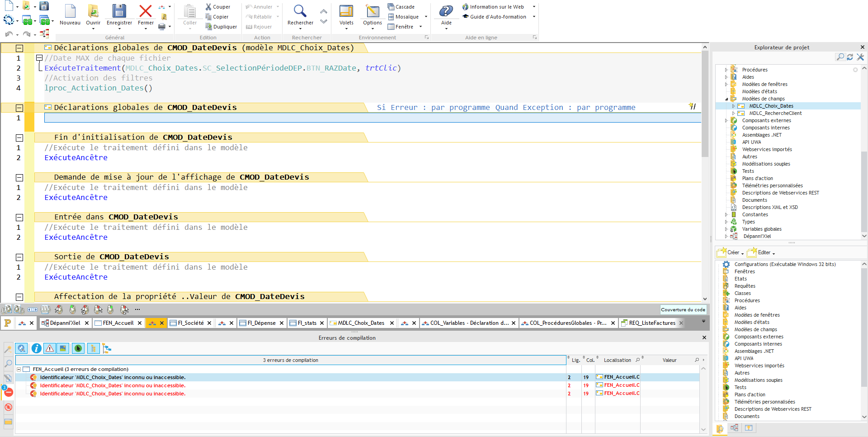
Task: Switch to the COL_Variables tab
Action: (469, 323)
